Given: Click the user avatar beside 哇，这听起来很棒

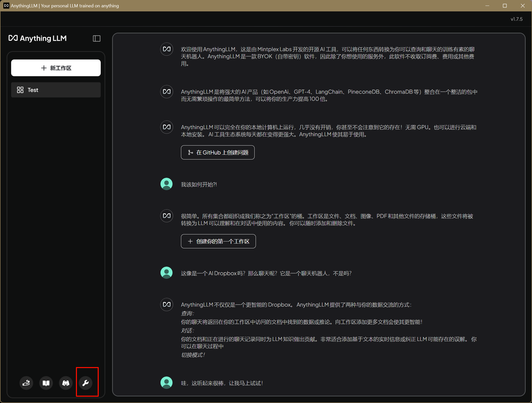Looking at the screenshot, I should [x=167, y=383].
